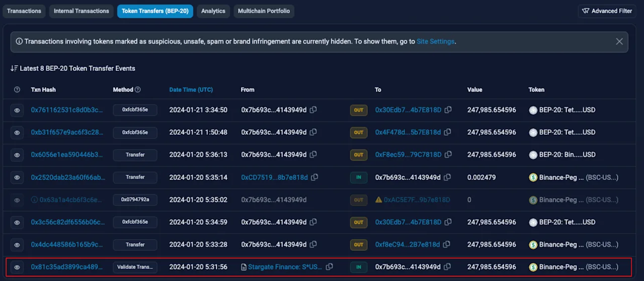The width and height of the screenshot is (644, 281).
Task: Copy From address 0xCD7519...8b7e818d
Action: pos(314,177)
